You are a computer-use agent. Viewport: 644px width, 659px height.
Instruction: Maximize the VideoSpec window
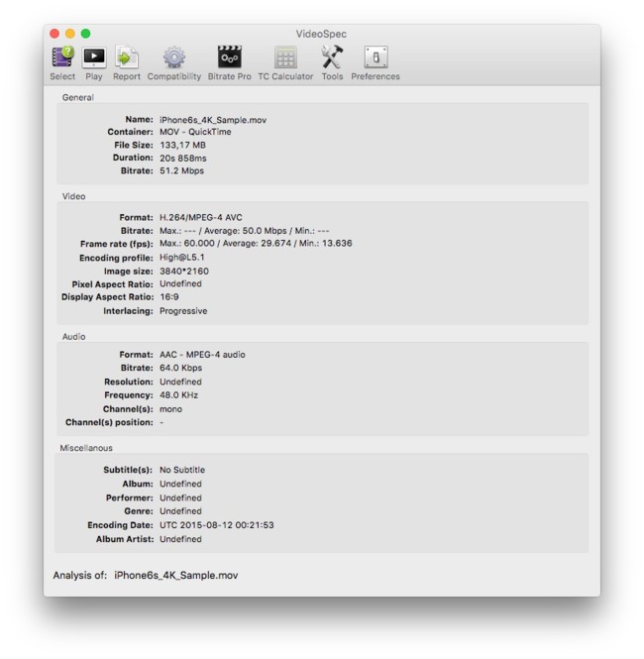[x=85, y=34]
